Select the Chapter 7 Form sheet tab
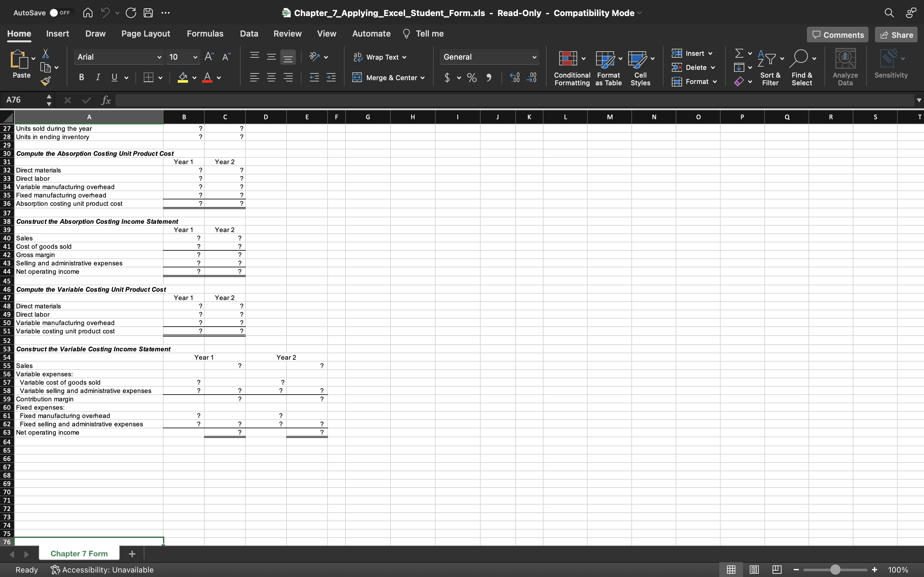 79,553
